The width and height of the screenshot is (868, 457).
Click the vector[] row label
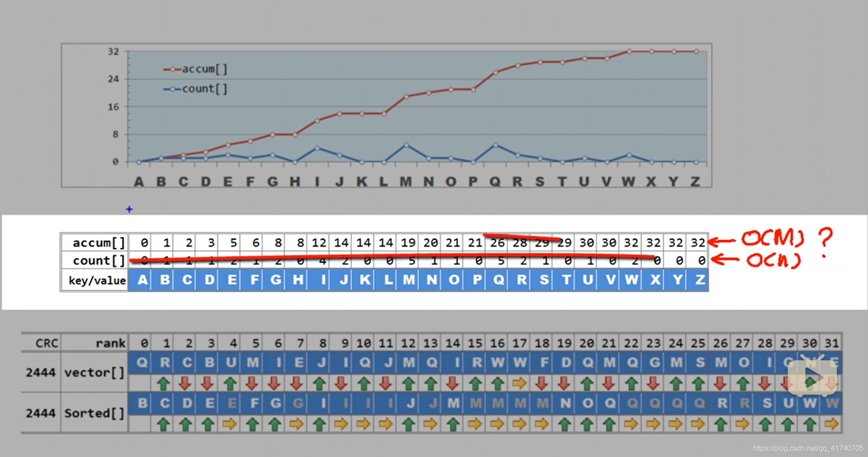point(95,373)
